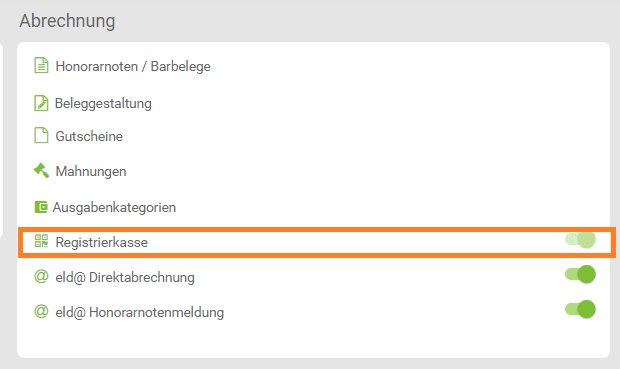Click the gavel icon beside Mahnungen
The height and width of the screenshot is (369, 620).
pos(41,171)
